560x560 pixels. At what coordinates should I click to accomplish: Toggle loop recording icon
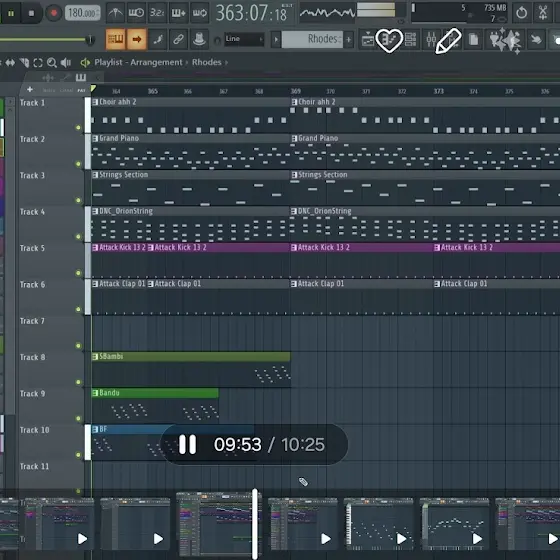tap(199, 13)
